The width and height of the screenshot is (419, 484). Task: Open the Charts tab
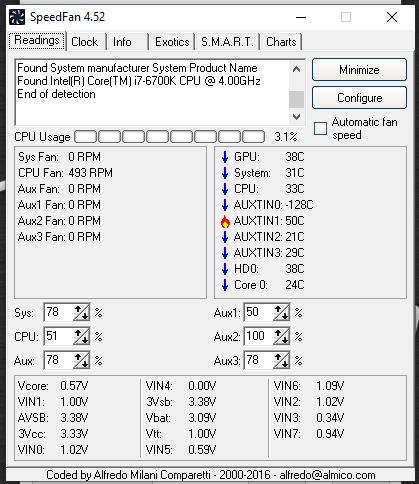281,42
